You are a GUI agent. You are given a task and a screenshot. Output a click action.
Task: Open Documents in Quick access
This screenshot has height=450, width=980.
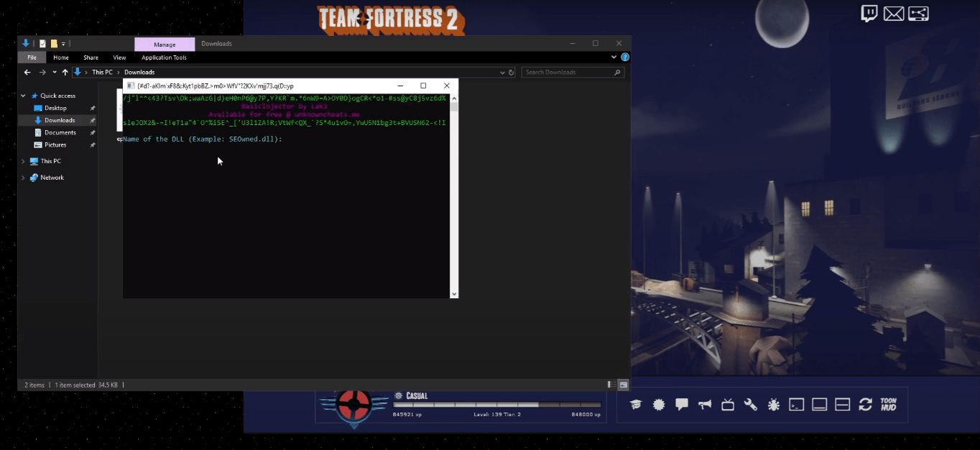pyautogui.click(x=60, y=132)
